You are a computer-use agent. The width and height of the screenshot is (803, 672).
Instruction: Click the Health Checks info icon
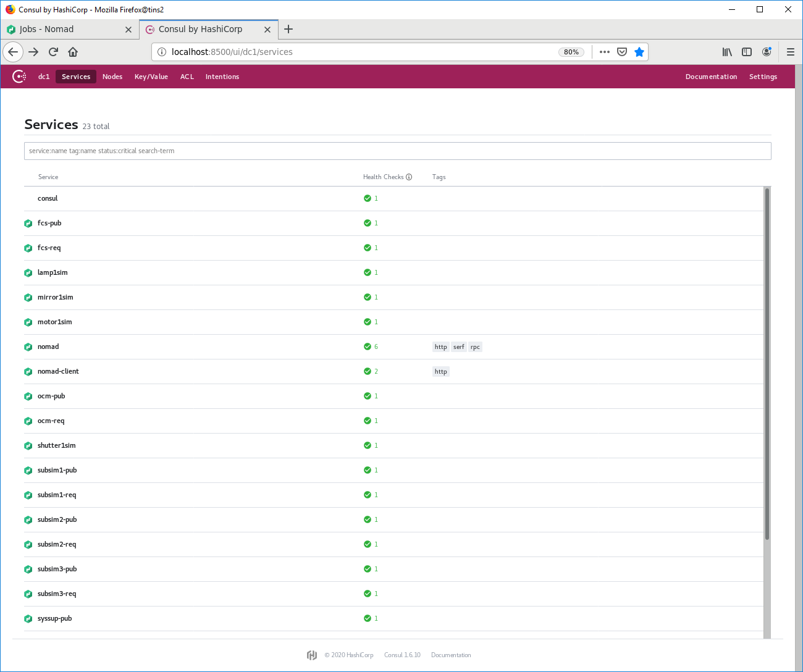click(409, 177)
